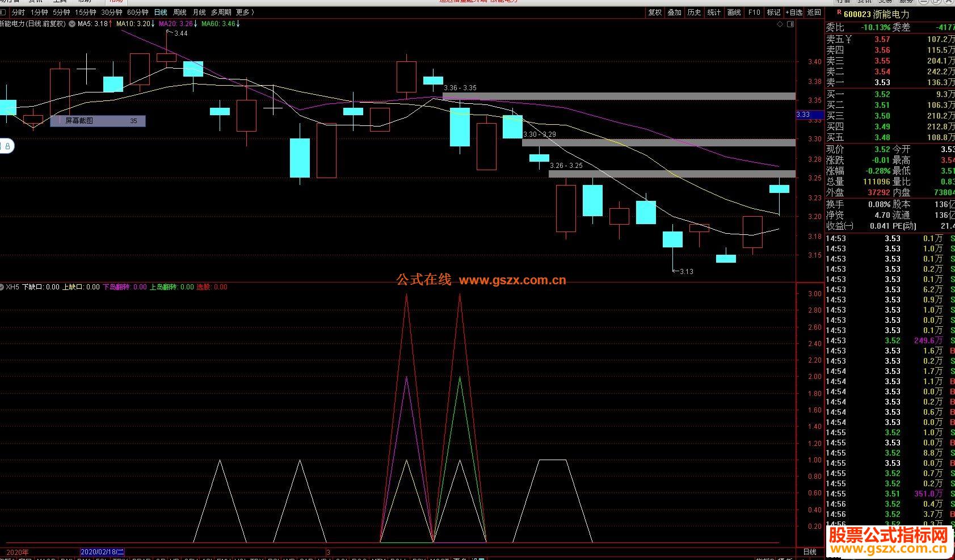The height and width of the screenshot is (560, 955).
Task: Select the 5分钟 period tab
Action: tap(61, 12)
